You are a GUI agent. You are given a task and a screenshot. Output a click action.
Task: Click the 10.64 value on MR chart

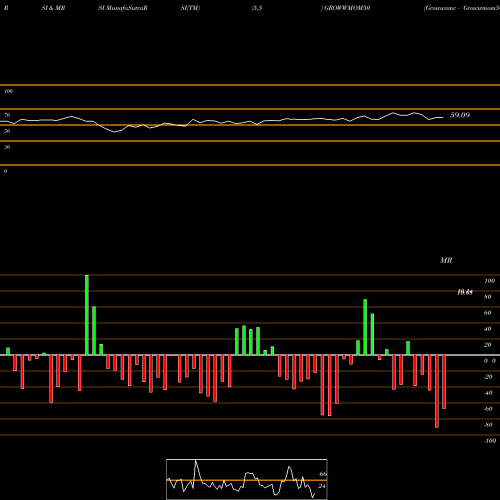(x=465, y=292)
